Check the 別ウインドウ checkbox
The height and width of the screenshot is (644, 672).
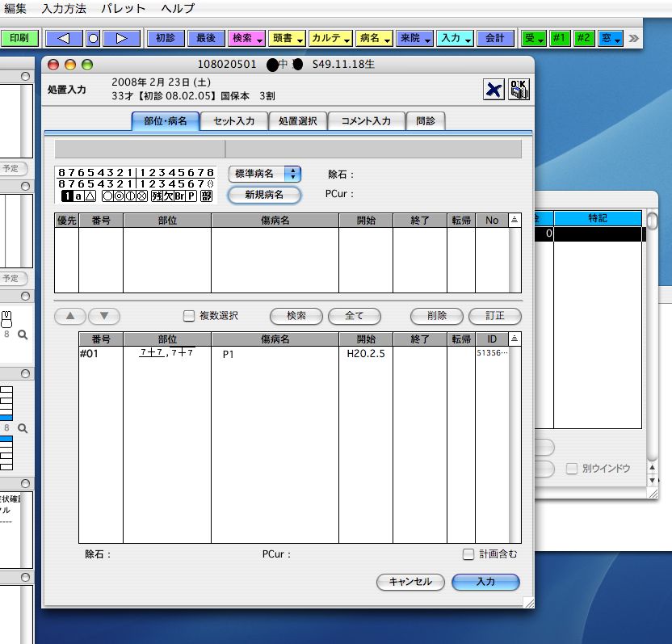click(x=572, y=469)
